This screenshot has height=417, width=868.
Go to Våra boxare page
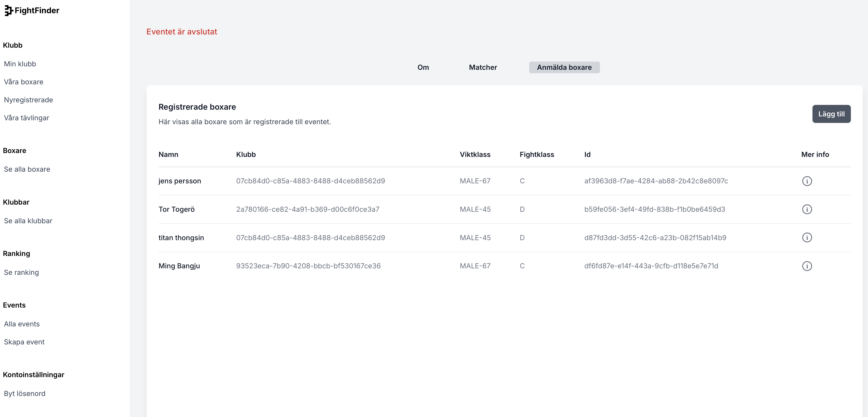(x=24, y=82)
